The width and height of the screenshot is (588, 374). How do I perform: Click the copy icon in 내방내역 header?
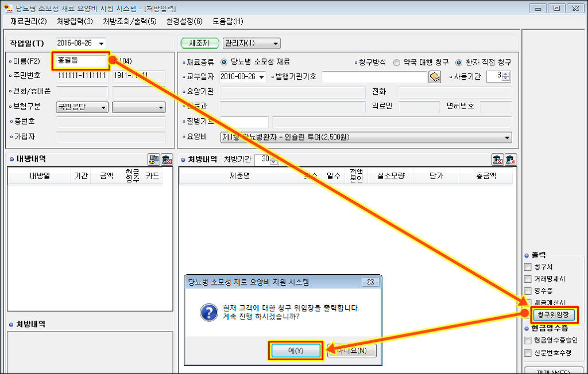pyautogui.click(x=153, y=159)
